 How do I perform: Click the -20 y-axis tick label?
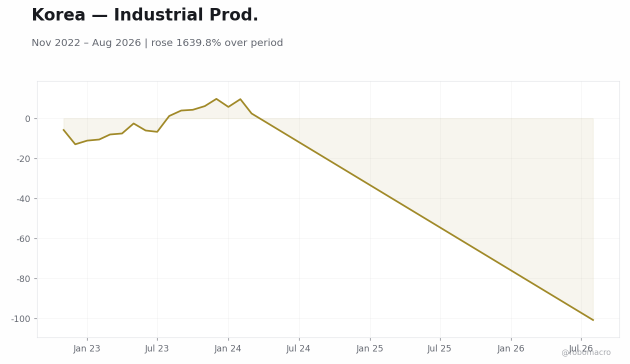click(23, 159)
